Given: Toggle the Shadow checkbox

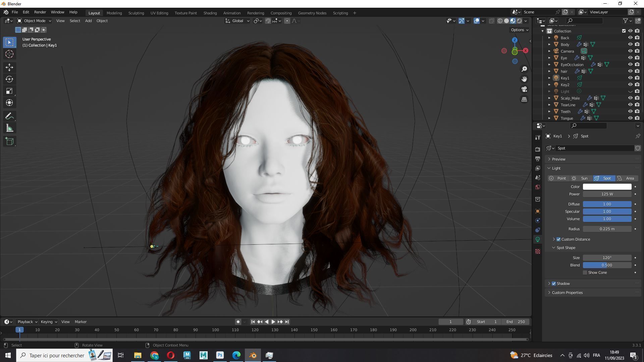Looking at the screenshot, I should point(554,284).
